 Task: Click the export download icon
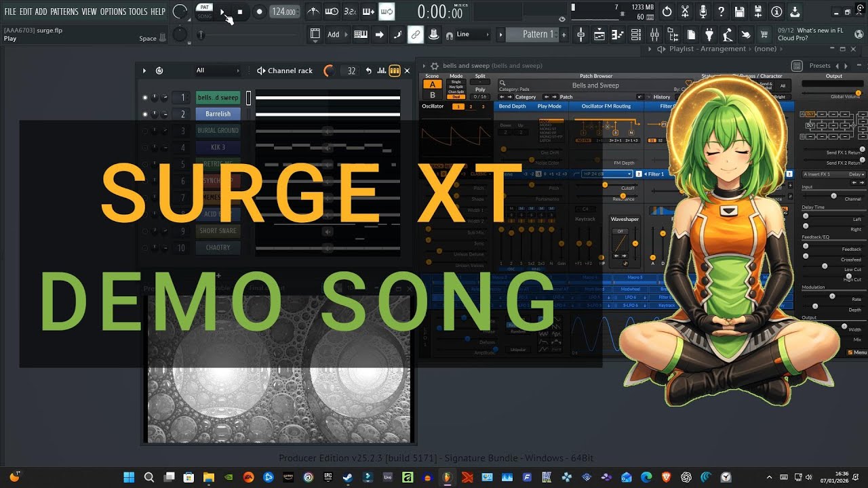tap(795, 12)
